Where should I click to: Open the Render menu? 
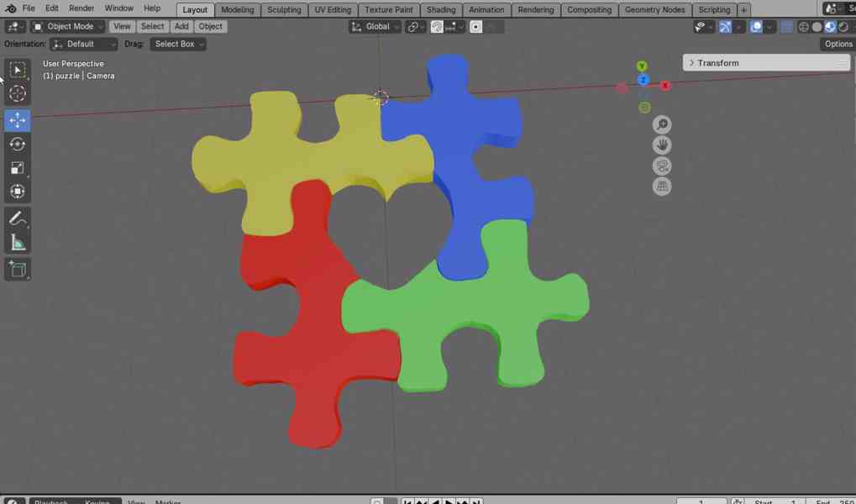[81, 8]
